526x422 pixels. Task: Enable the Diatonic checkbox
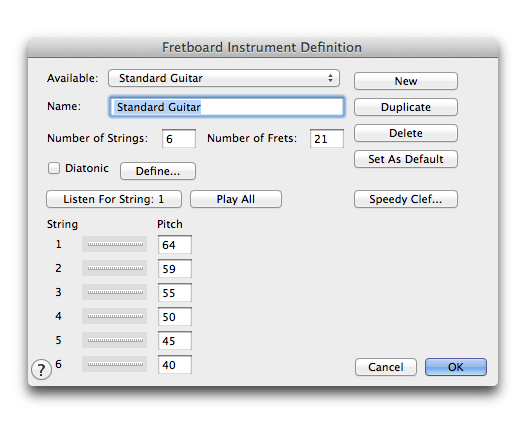54,168
